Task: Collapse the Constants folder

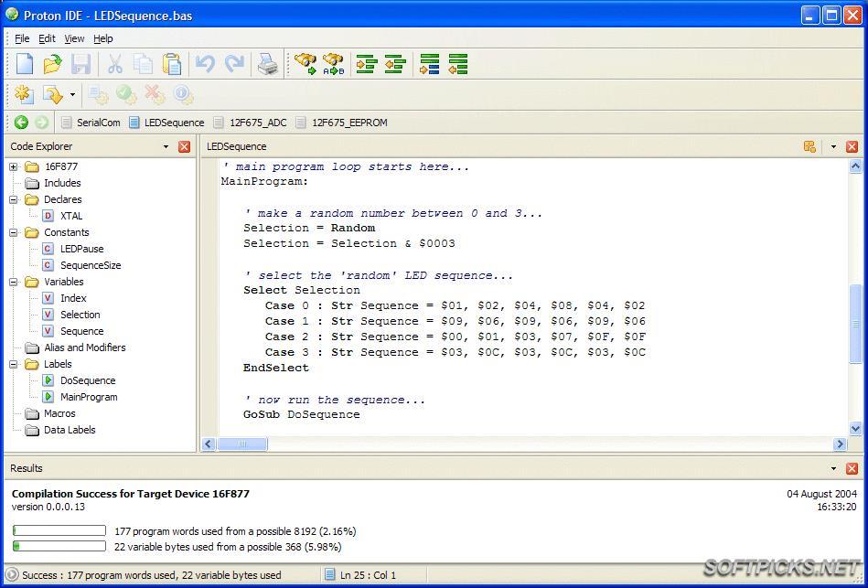Action: (14, 232)
